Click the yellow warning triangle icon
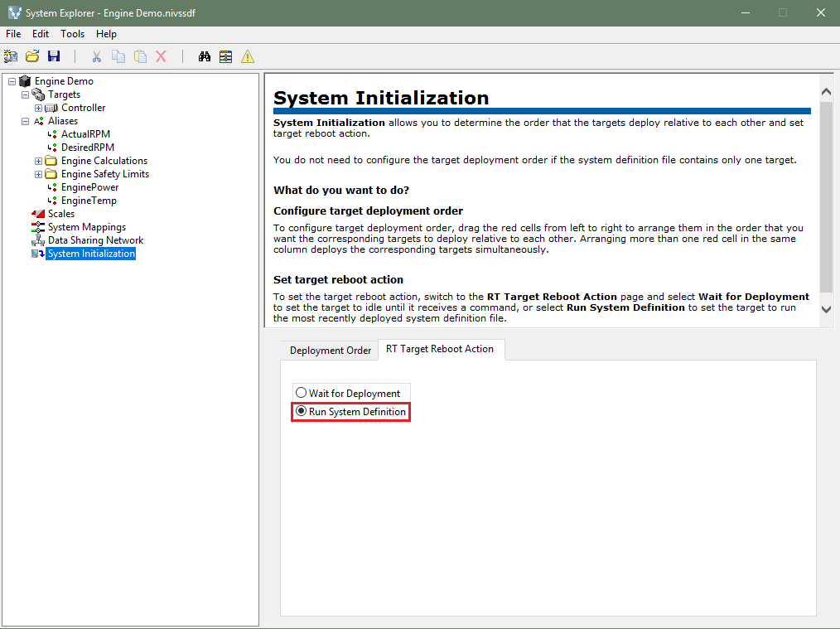 248,56
